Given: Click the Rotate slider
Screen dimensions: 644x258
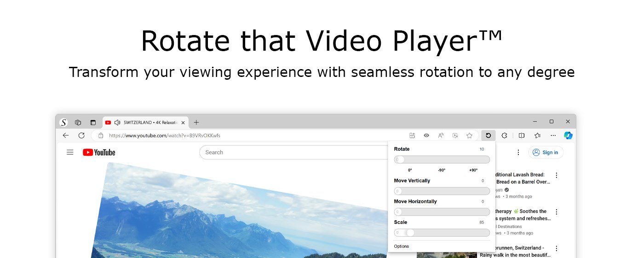Looking at the screenshot, I should (x=442, y=159).
